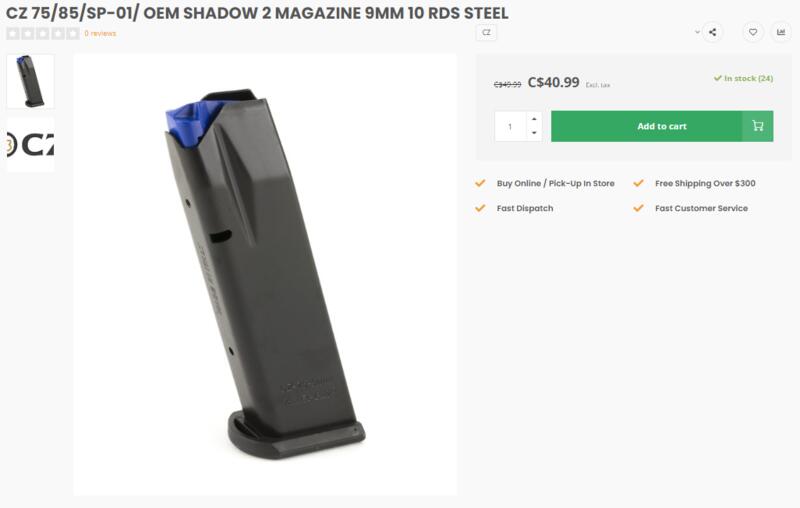
Task: Click the quantity input field
Action: [510, 126]
